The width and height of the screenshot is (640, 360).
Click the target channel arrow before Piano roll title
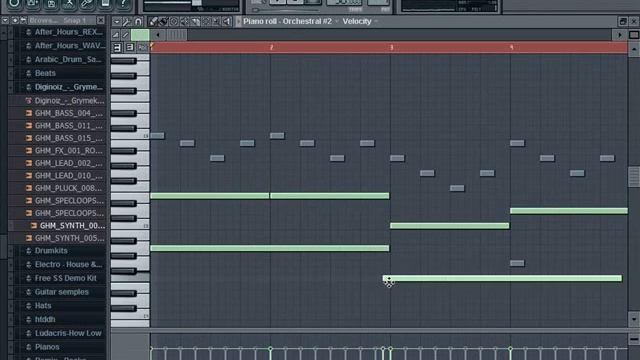[x=238, y=21]
